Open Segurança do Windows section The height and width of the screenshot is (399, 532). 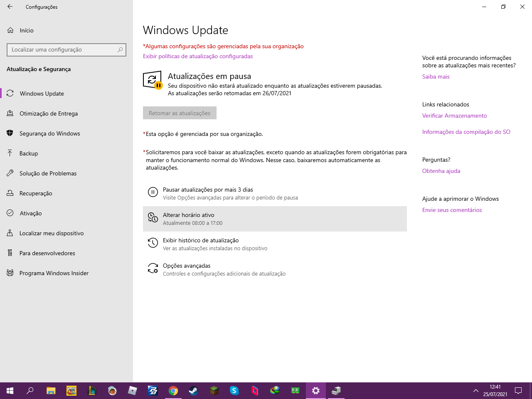click(x=66, y=133)
